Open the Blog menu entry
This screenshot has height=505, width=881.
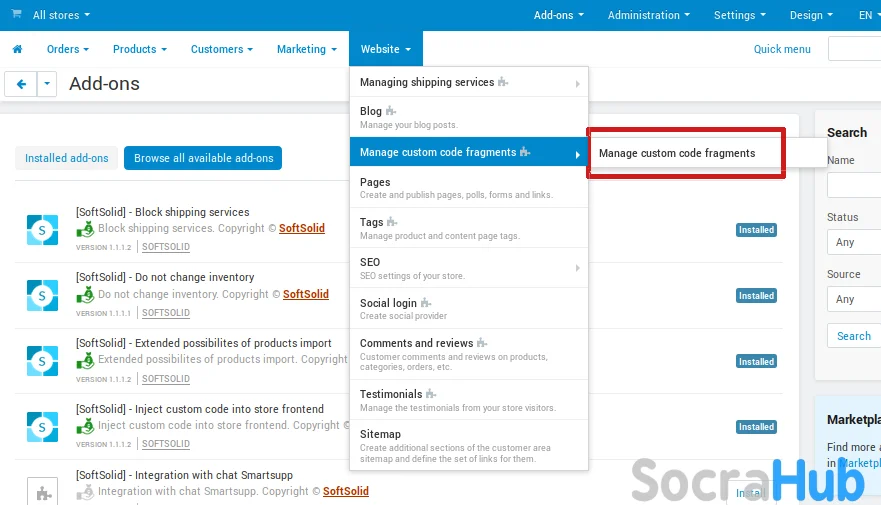click(x=469, y=117)
